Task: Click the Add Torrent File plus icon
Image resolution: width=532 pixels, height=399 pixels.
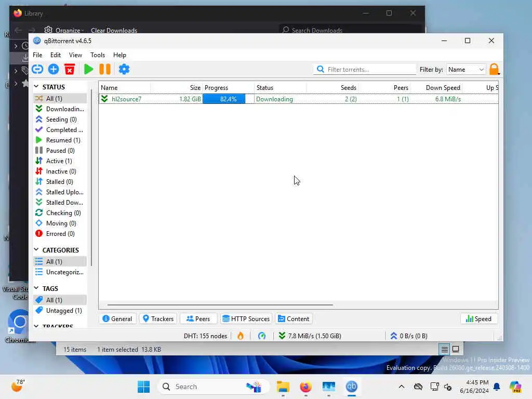Action: (x=54, y=69)
